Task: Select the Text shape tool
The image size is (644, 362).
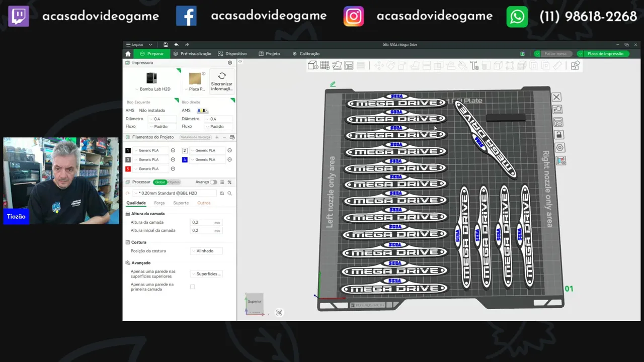Action: (x=473, y=65)
